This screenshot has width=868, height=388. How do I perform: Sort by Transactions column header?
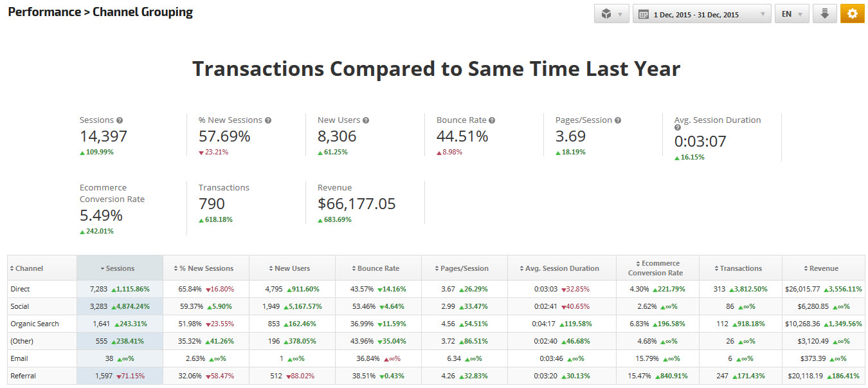pyautogui.click(x=740, y=268)
